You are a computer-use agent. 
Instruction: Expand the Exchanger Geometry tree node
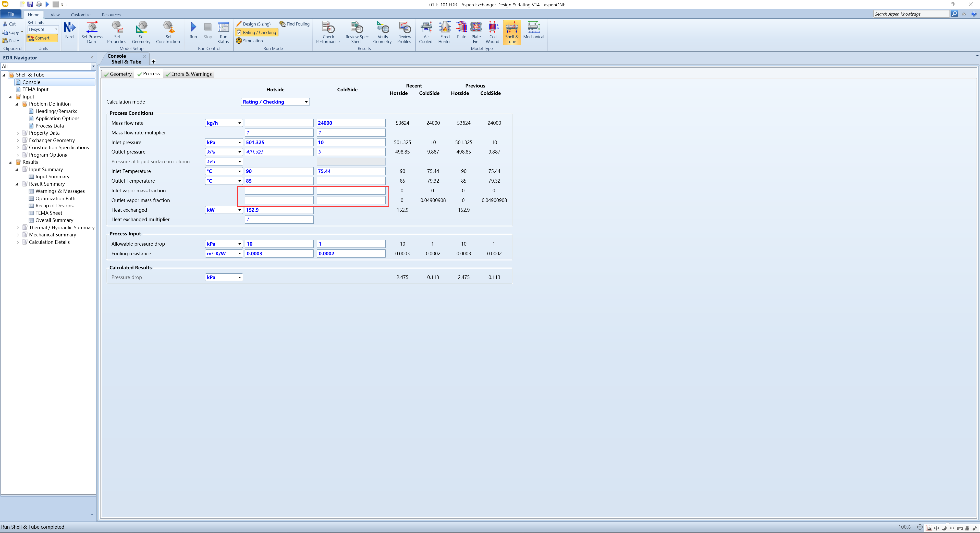[x=18, y=140]
